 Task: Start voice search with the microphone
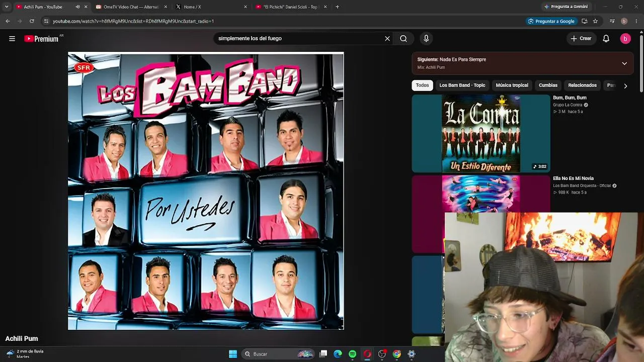(426, 39)
